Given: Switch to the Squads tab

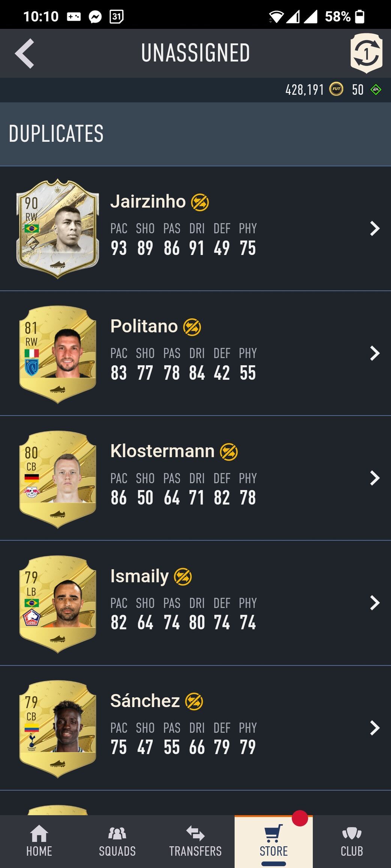Looking at the screenshot, I should click(x=117, y=841).
